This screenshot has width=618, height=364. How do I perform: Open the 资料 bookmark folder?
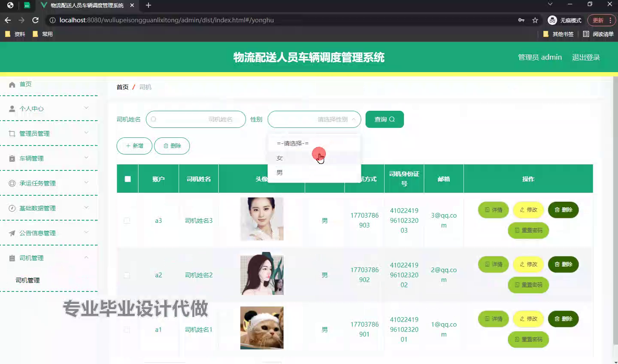[15, 34]
